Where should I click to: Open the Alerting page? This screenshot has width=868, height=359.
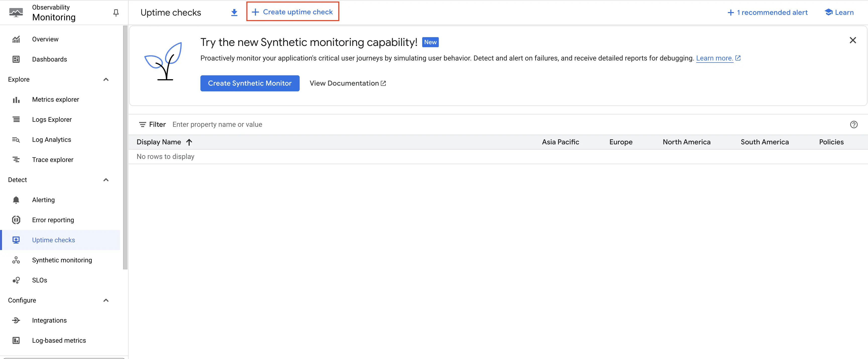pos(61,200)
